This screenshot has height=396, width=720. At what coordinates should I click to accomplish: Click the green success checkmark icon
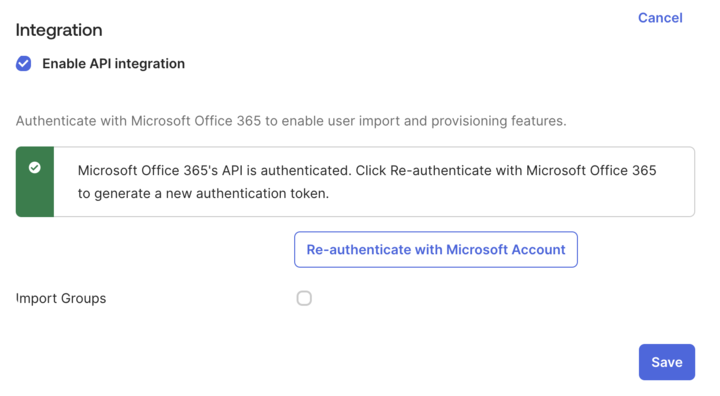pos(34,168)
